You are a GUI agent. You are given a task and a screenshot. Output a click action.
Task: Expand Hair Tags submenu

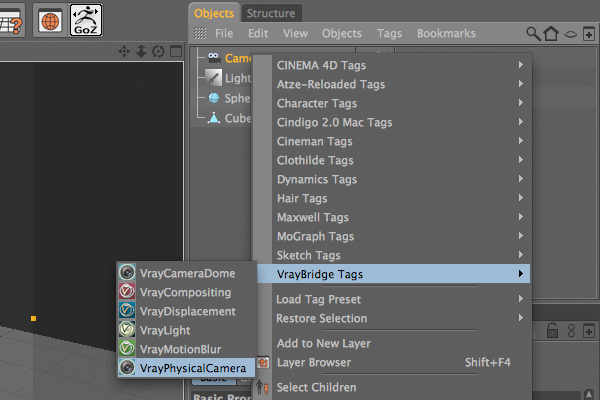(x=401, y=198)
